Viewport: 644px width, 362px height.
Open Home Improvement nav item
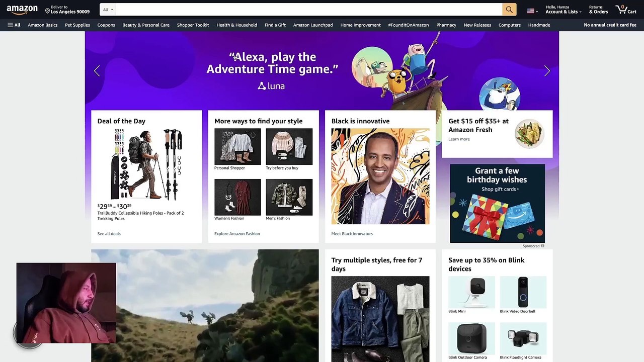[x=360, y=25]
